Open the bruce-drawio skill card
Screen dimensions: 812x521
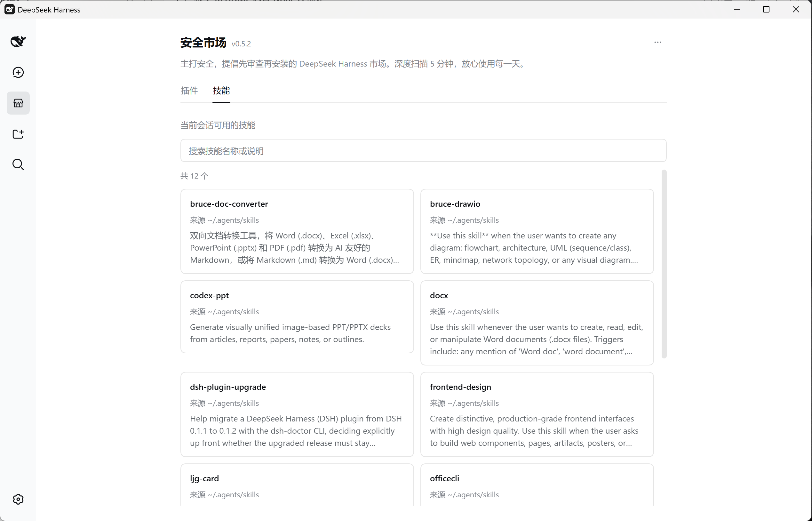[537, 231]
